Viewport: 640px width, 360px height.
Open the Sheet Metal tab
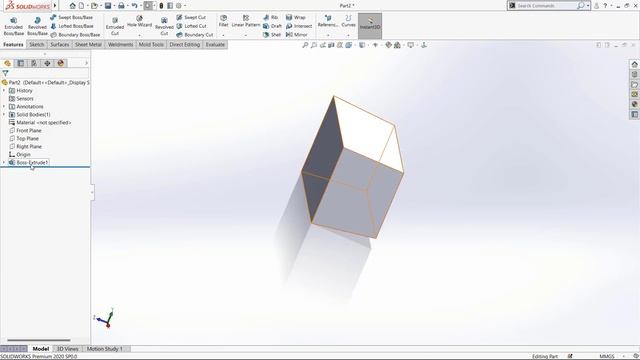[88, 44]
